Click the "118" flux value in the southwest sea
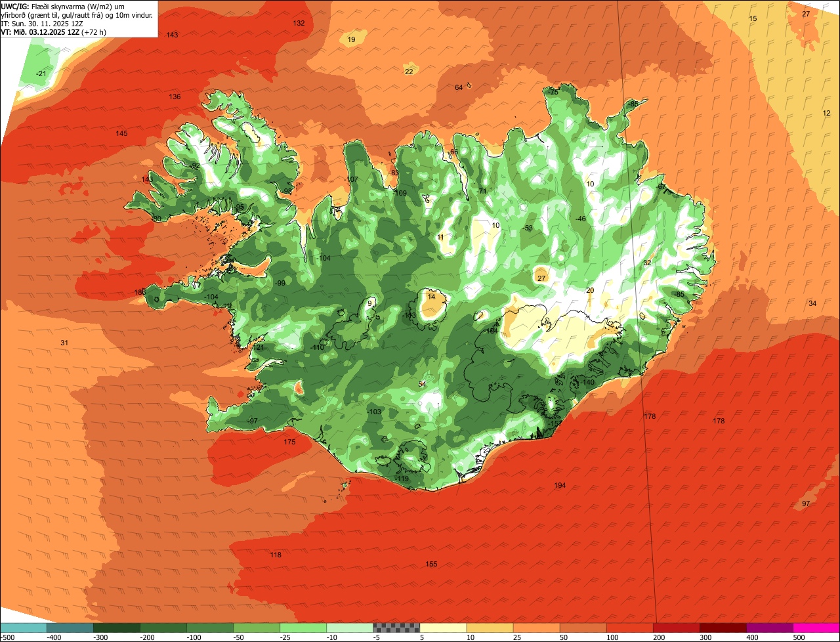 (x=276, y=555)
